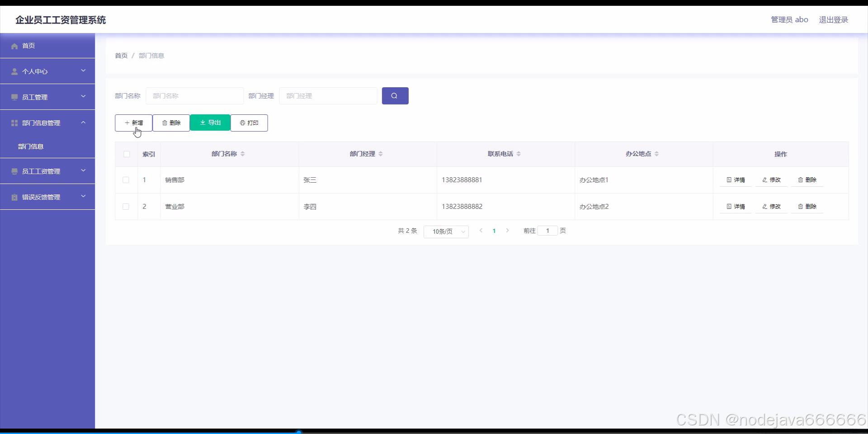868x434 pixels.
Task: Click 退出登录 link
Action: (834, 20)
